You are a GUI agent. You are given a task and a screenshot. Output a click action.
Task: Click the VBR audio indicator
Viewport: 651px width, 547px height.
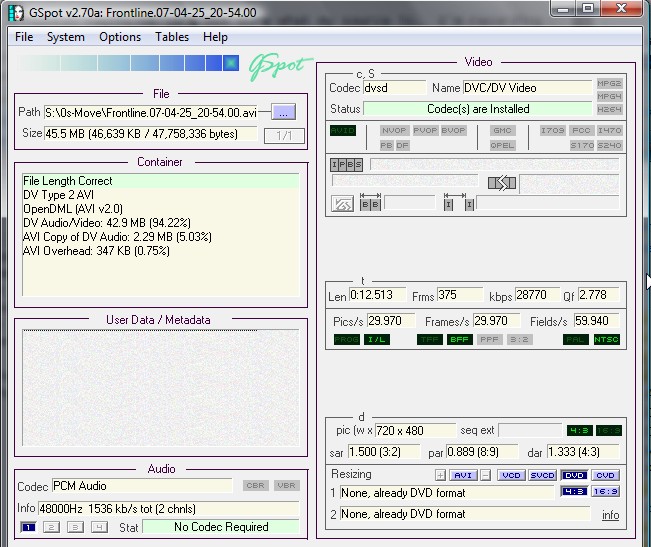click(286, 485)
